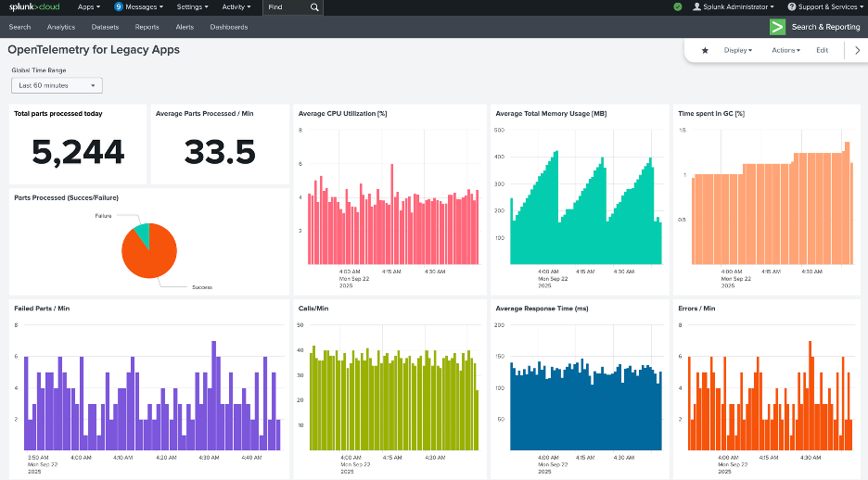Click the splunk>cloud logo
Image resolution: width=868 pixels, height=480 pixels.
pos(34,7)
